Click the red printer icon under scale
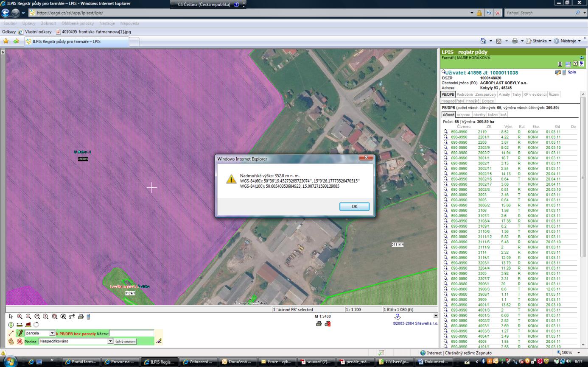Image resolution: width=588 pixels, height=367 pixels. click(x=328, y=324)
